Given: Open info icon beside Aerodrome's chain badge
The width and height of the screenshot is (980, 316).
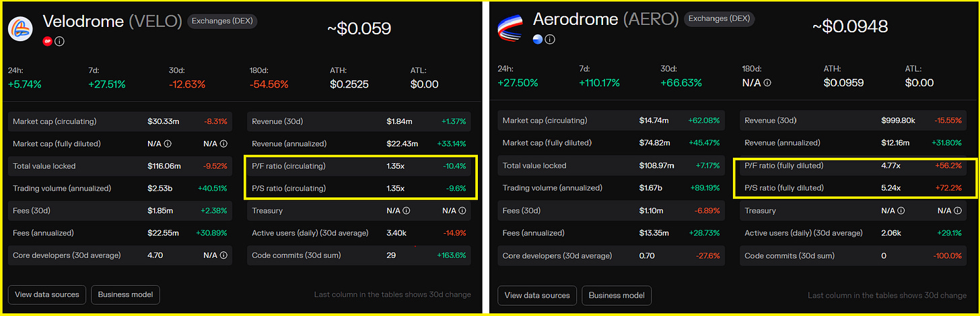Looking at the screenshot, I should [x=550, y=39].
